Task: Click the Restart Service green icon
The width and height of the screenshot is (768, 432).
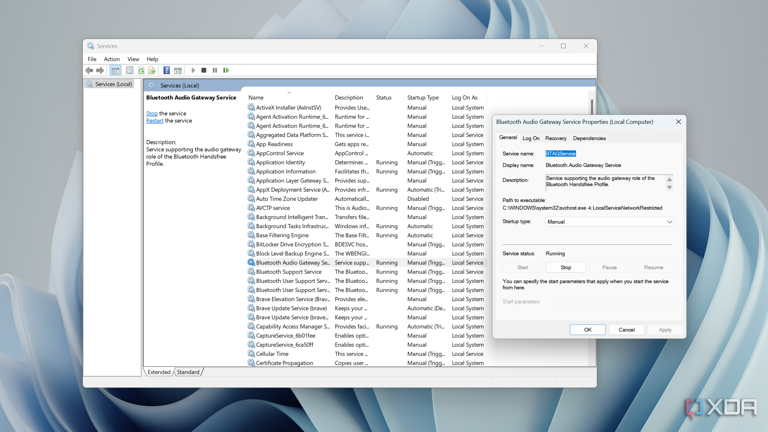Action: (226, 71)
